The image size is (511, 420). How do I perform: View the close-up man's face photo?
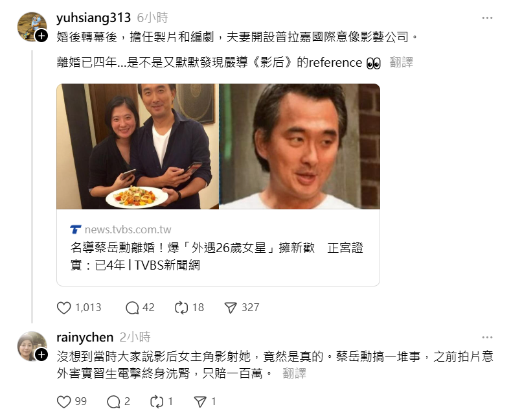[299, 146]
